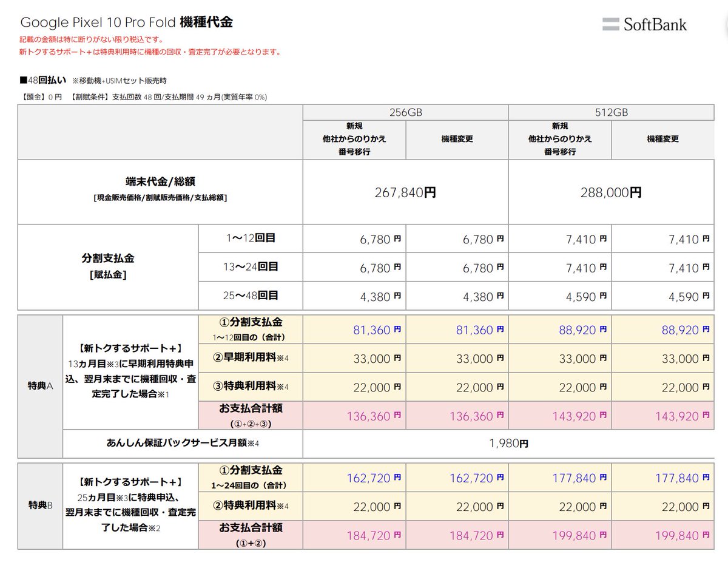Click '①分割支払金 1〜12回目の(合計)' label
728x568 pixels.
[251, 330]
